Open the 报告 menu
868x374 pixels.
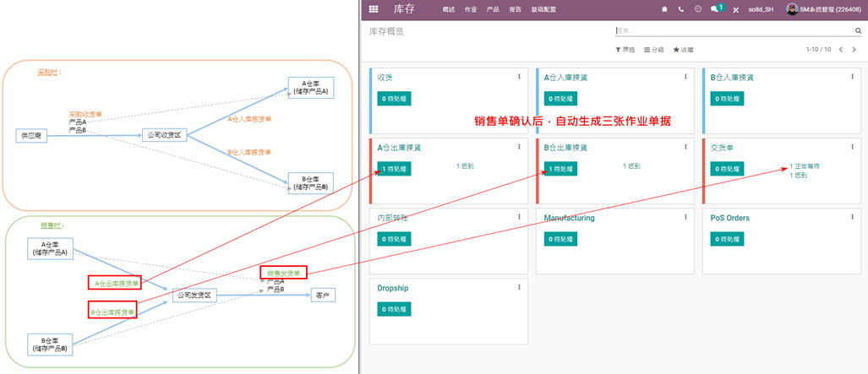coord(515,9)
